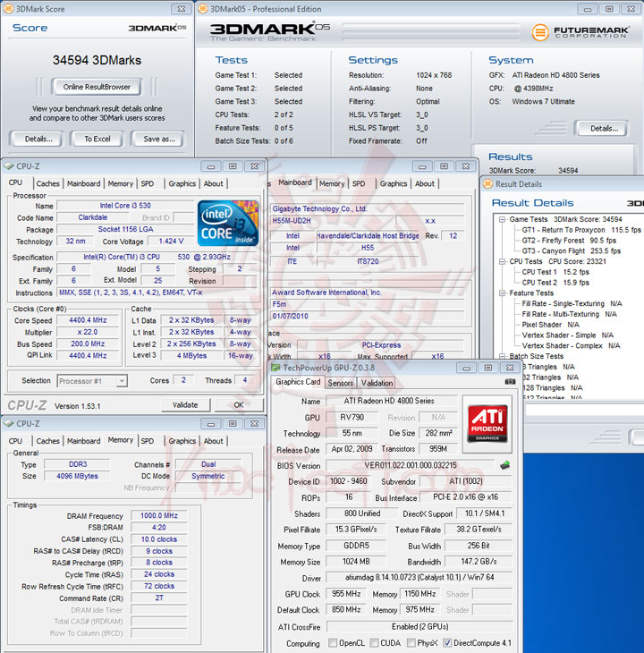Switch to Caches tab in top CPU-Z
The width and height of the screenshot is (644, 653).
(x=48, y=183)
